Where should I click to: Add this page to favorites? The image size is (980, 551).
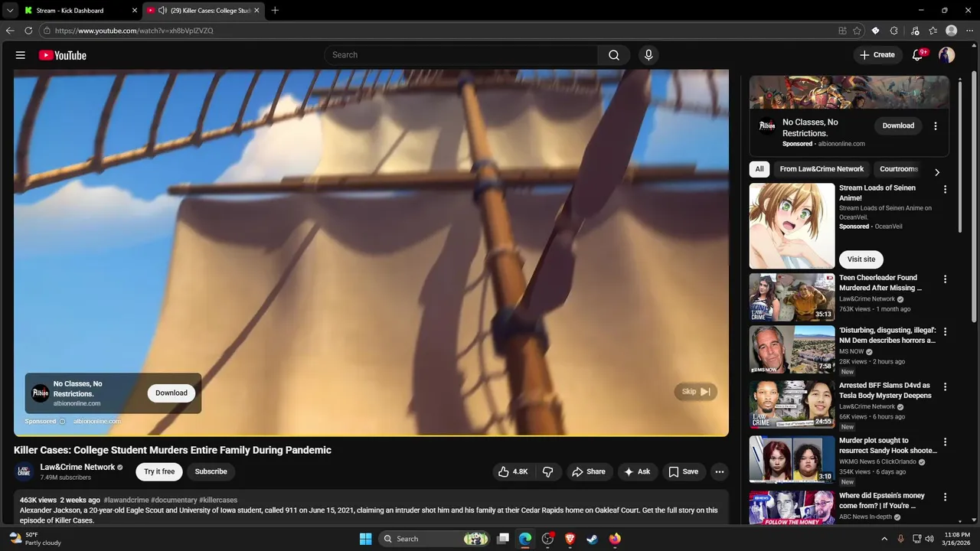pos(857,31)
